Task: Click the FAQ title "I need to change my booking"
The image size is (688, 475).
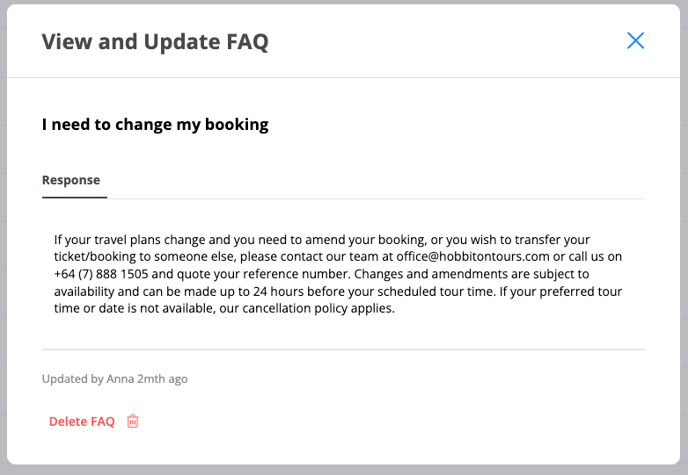Action: pyautogui.click(x=155, y=125)
